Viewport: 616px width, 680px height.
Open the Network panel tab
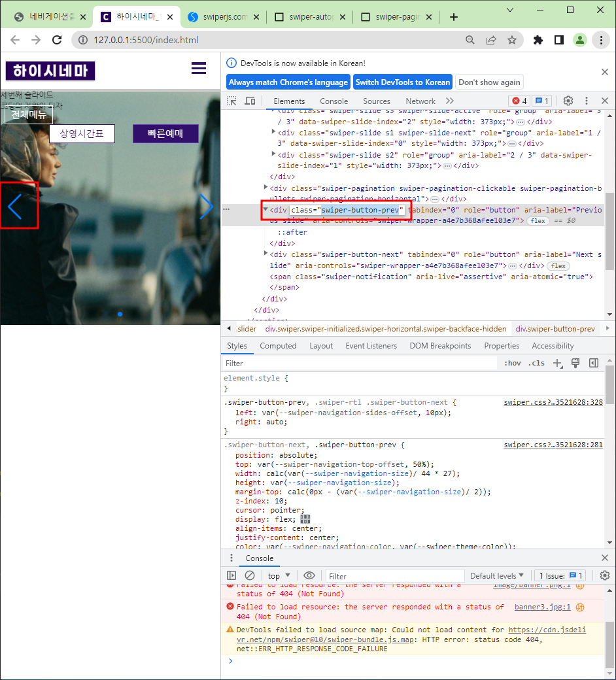[420, 101]
